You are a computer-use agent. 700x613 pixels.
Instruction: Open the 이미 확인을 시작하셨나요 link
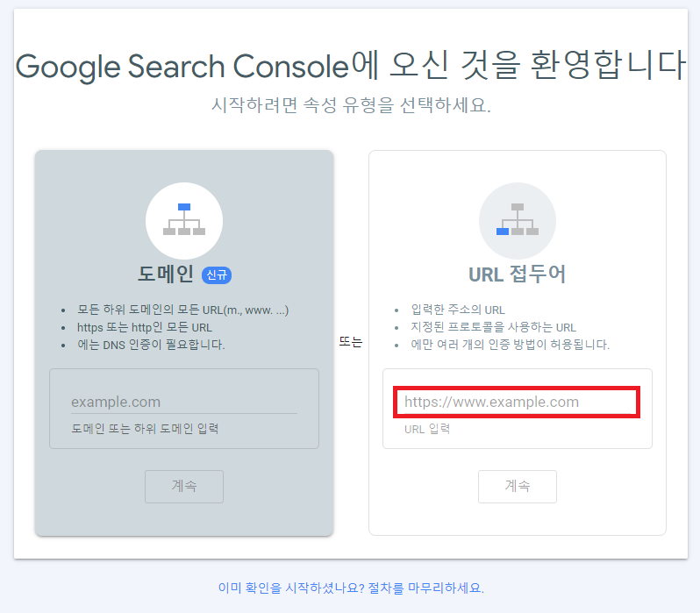[x=351, y=588]
